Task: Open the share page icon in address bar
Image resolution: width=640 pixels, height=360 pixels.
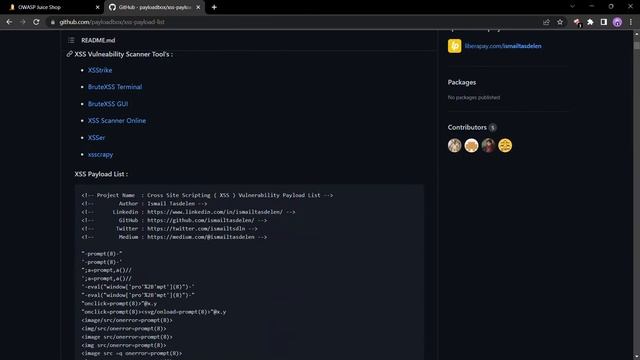Action: 546,22
